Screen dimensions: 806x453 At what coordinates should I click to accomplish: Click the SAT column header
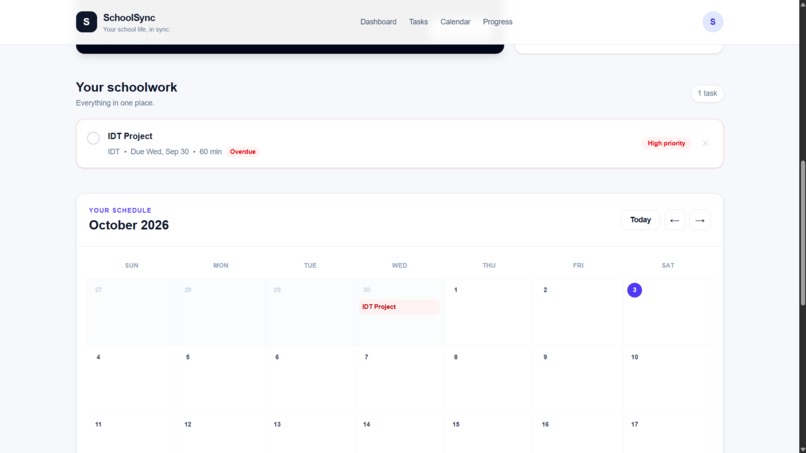[x=668, y=265]
